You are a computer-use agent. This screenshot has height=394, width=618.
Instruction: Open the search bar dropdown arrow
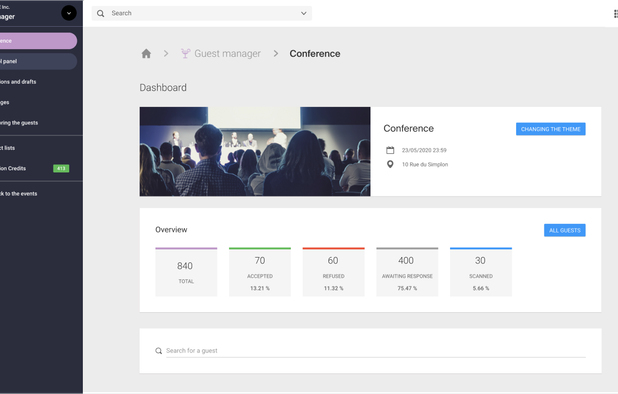(x=303, y=13)
